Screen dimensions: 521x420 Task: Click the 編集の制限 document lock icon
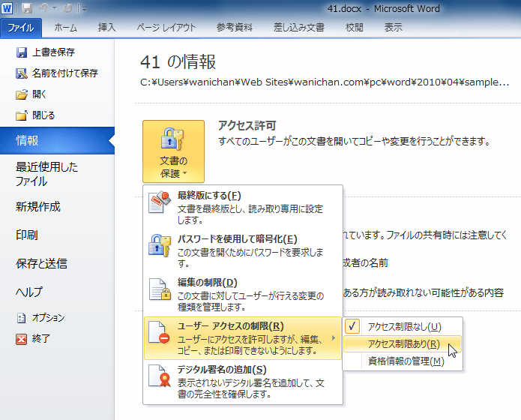(160, 289)
